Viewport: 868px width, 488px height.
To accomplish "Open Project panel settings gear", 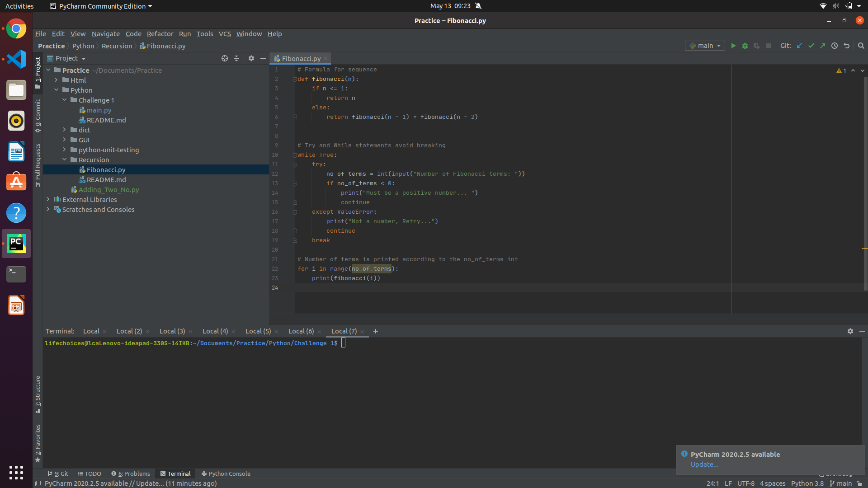I will point(251,58).
